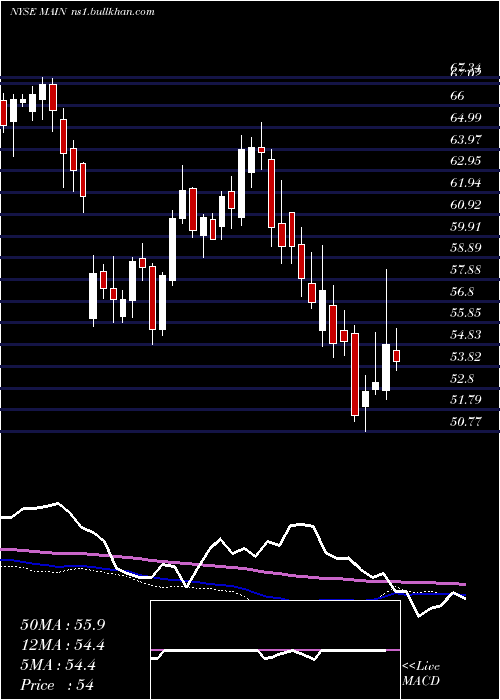Image resolution: width=500 pixels, height=700 pixels.
Task: Click the 66 price axis label
Action: click(x=458, y=96)
